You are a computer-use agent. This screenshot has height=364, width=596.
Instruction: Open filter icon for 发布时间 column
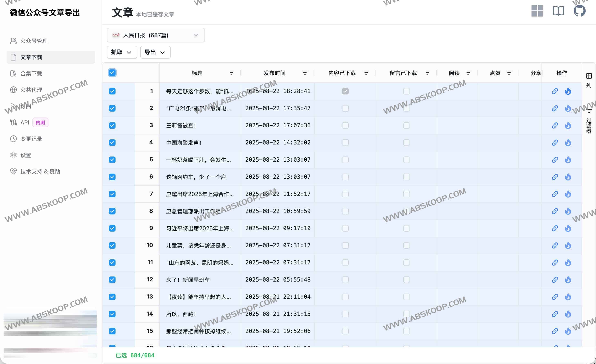click(x=305, y=73)
